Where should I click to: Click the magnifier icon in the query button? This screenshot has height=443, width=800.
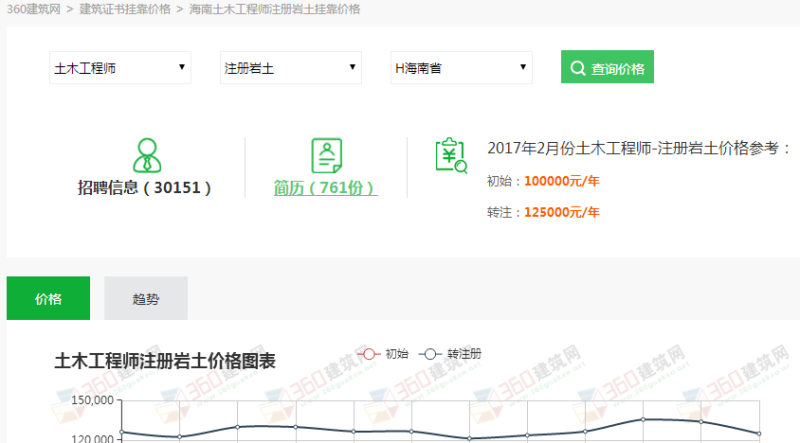tap(578, 69)
